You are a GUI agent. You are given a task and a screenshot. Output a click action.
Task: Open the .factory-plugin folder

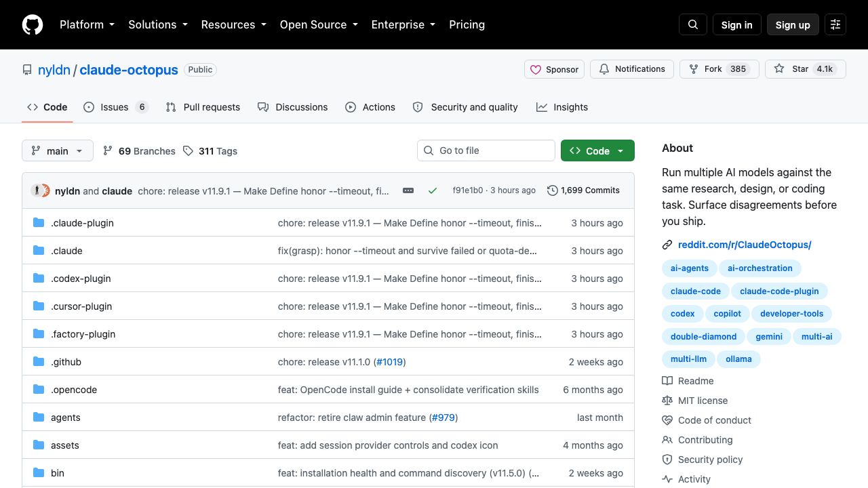coord(83,334)
